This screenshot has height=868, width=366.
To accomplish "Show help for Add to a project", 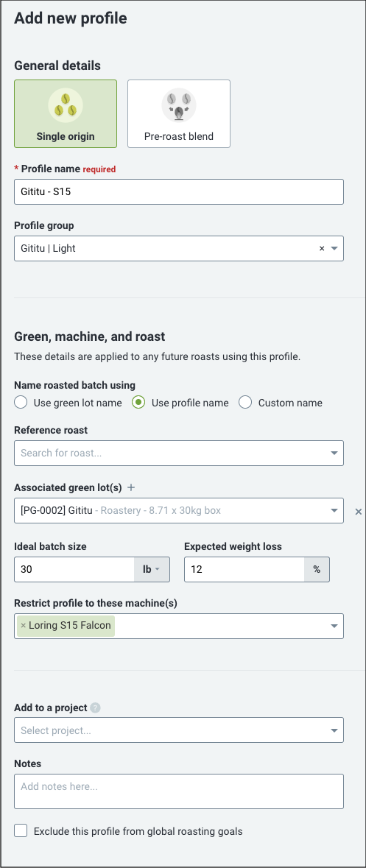I will click(95, 708).
